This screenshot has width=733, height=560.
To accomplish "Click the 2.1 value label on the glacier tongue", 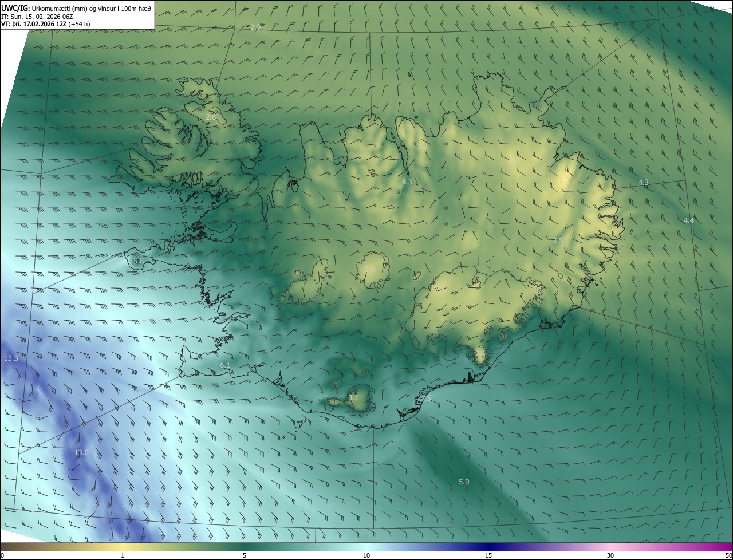I will click(480, 354).
